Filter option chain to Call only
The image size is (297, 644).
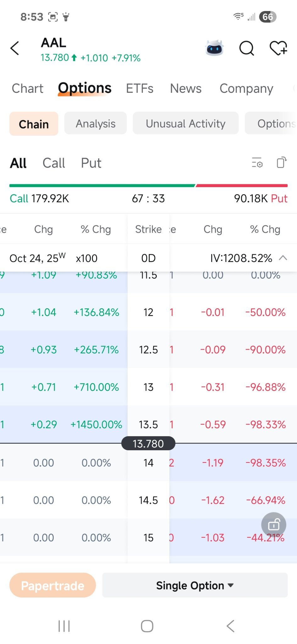coord(54,163)
